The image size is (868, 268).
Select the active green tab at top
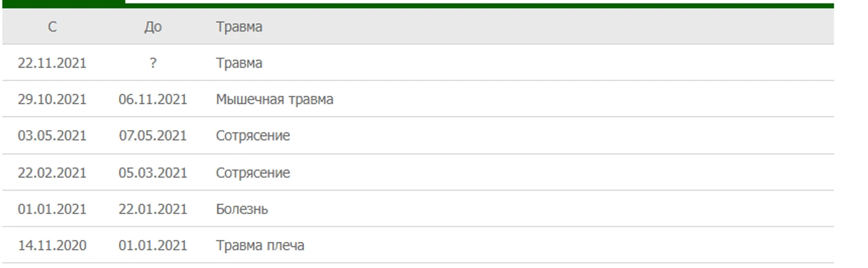64,2
